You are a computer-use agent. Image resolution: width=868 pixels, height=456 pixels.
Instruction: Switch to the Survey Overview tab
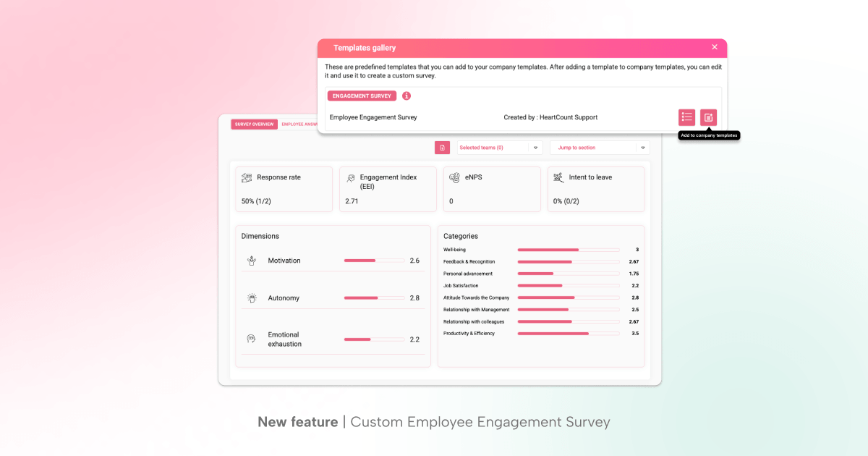pos(254,124)
